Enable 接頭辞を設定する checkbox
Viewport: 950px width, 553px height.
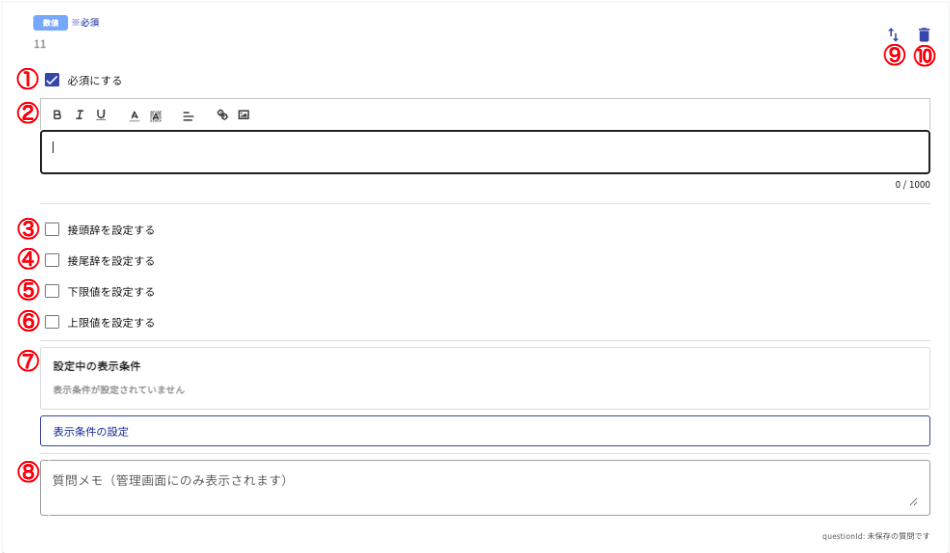[52, 229]
